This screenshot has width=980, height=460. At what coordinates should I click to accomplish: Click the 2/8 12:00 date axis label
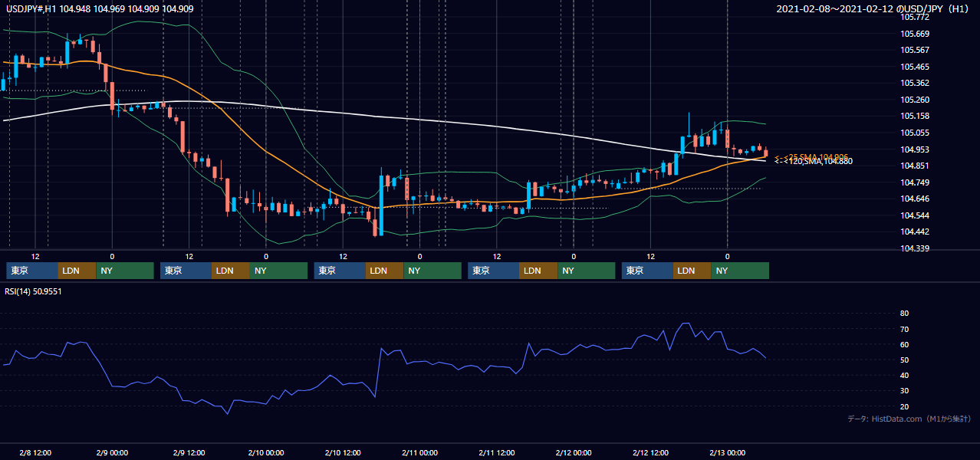pos(35,452)
